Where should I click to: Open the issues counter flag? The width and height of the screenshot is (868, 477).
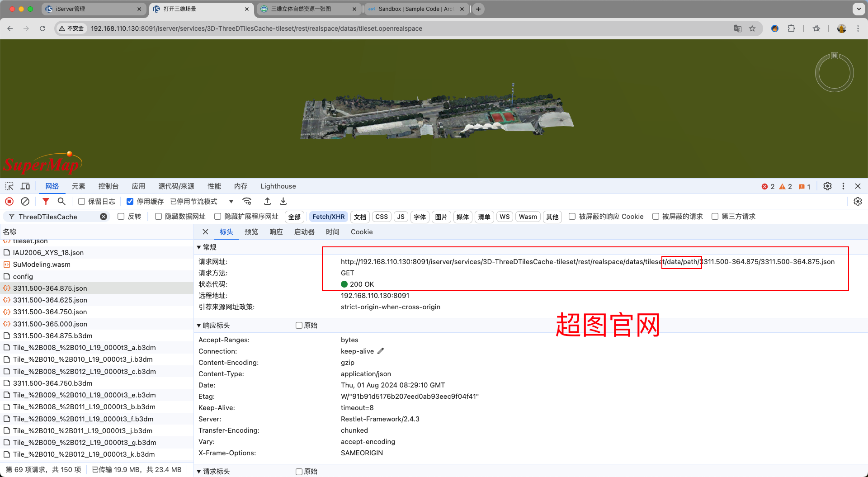[x=804, y=187]
